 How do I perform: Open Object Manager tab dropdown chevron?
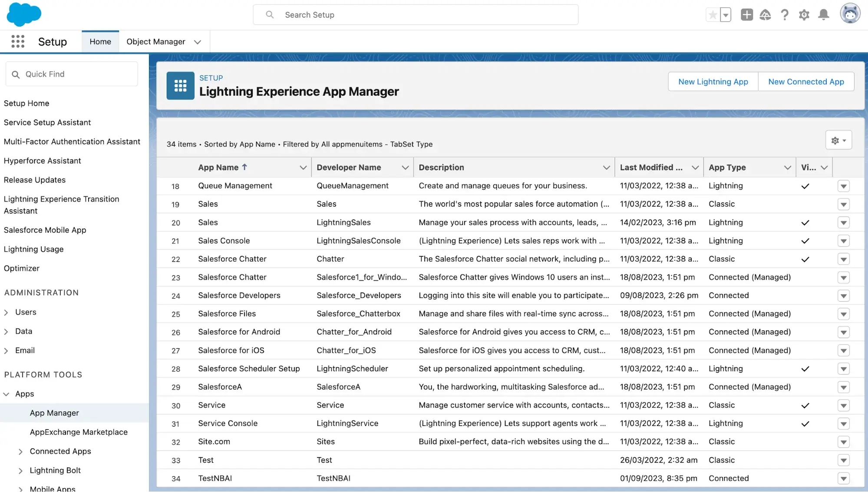pyautogui.click(x=198, y=42)
